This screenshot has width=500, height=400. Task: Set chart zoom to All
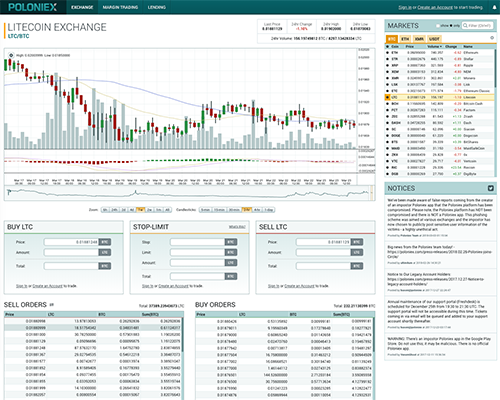click(x=167, y=210)
